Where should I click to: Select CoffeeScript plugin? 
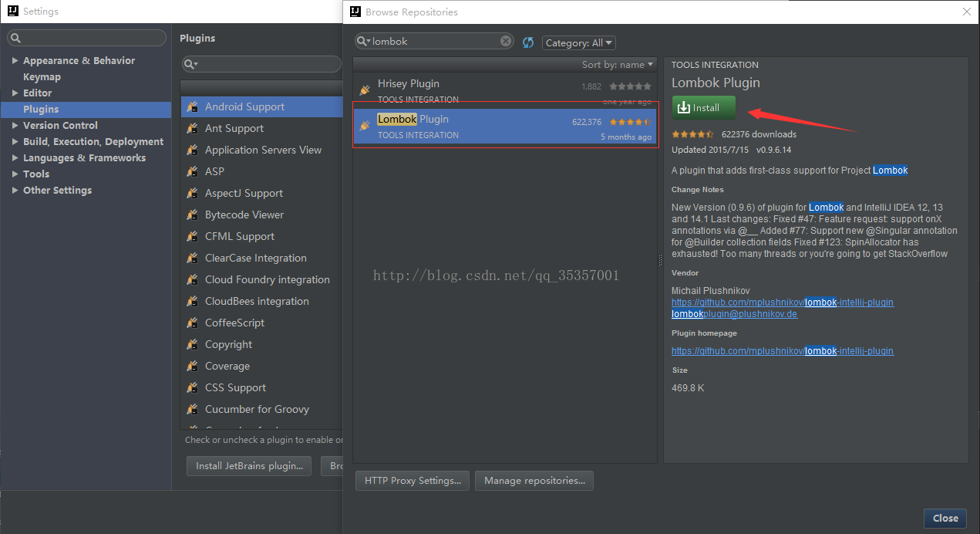(262, 323)
